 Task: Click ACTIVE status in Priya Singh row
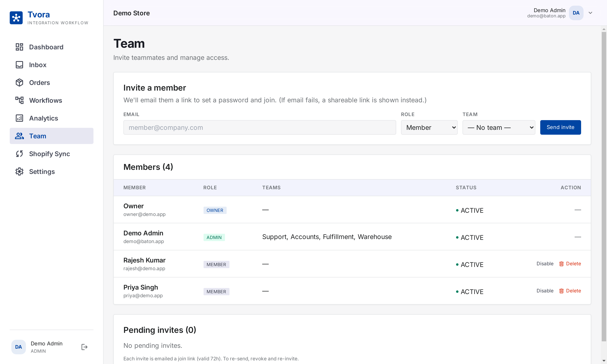(469, 292)
